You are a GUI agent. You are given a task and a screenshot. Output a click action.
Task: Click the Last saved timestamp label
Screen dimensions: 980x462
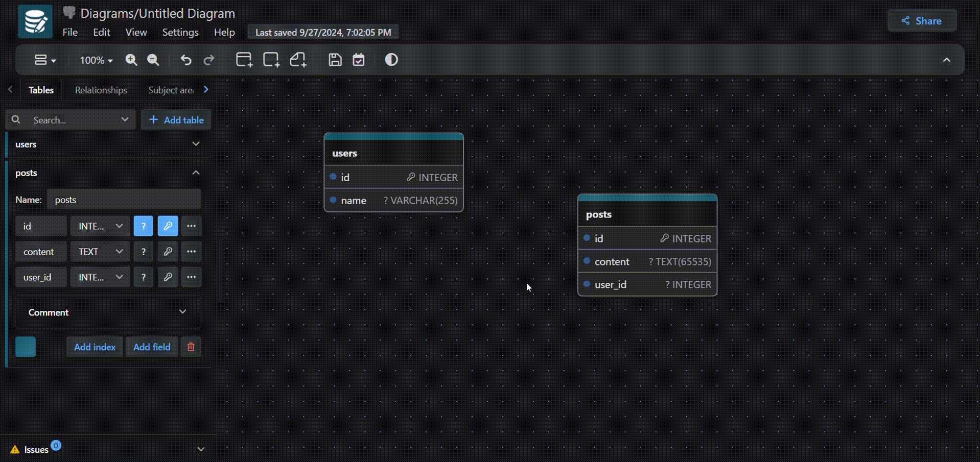323,32
